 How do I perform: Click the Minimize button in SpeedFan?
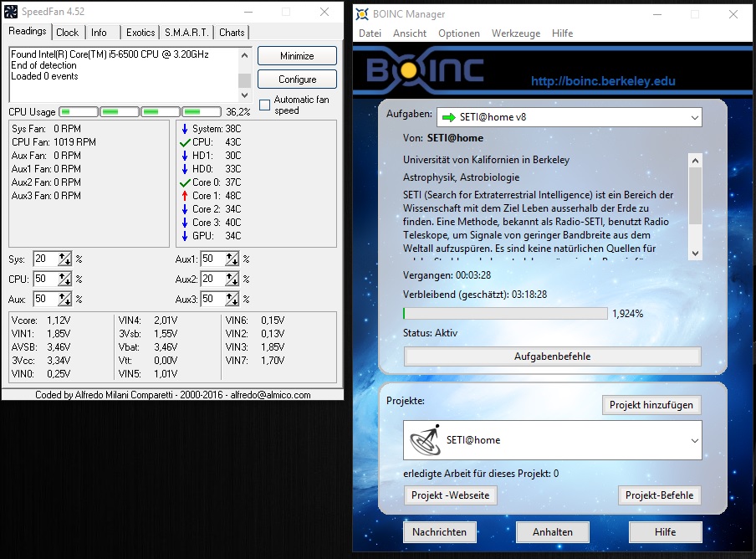297,56
